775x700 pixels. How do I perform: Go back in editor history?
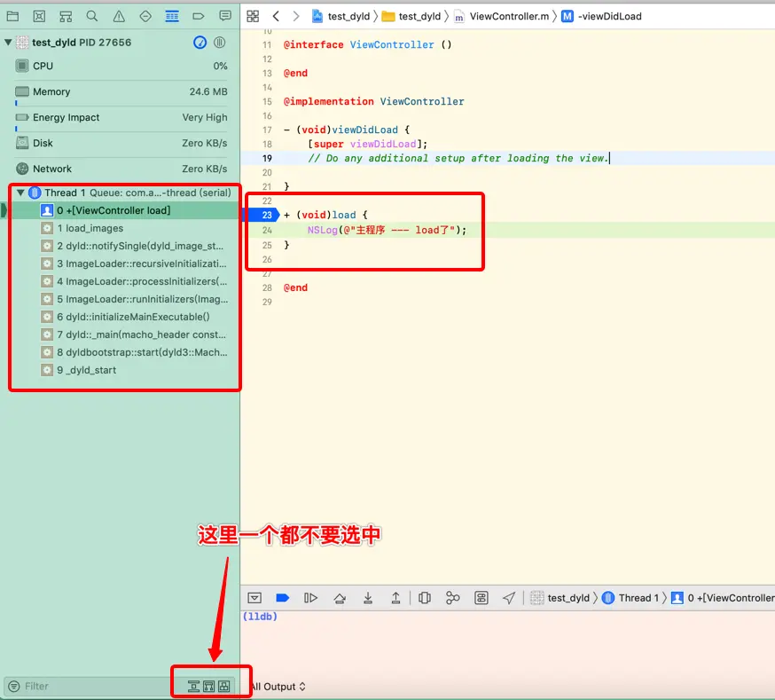277,16
